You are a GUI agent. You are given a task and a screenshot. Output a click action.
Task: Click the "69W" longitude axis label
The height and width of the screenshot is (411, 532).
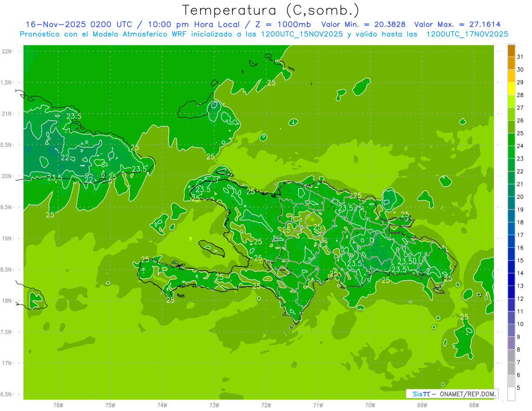pos(422,405)
